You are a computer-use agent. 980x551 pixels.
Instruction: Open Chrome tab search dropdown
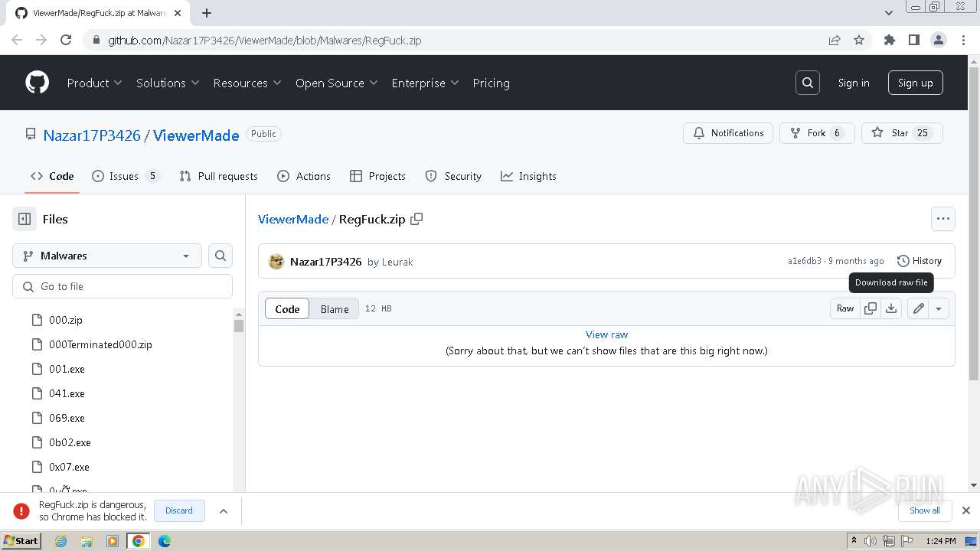point(888,13)
